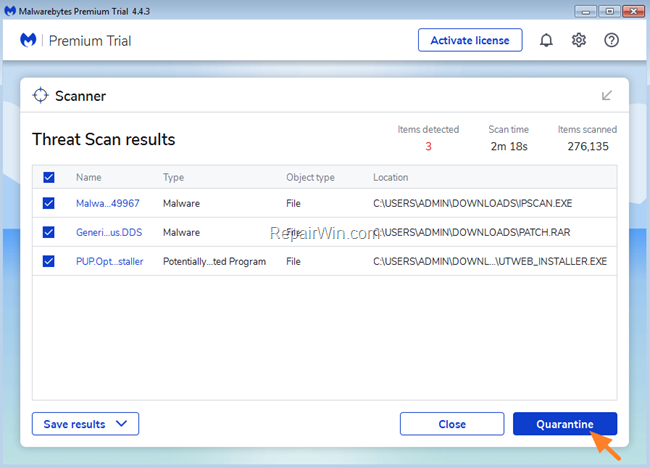Sort by the Name column header
This screenshot has width=650, height=468.
[x=88, y=177]
